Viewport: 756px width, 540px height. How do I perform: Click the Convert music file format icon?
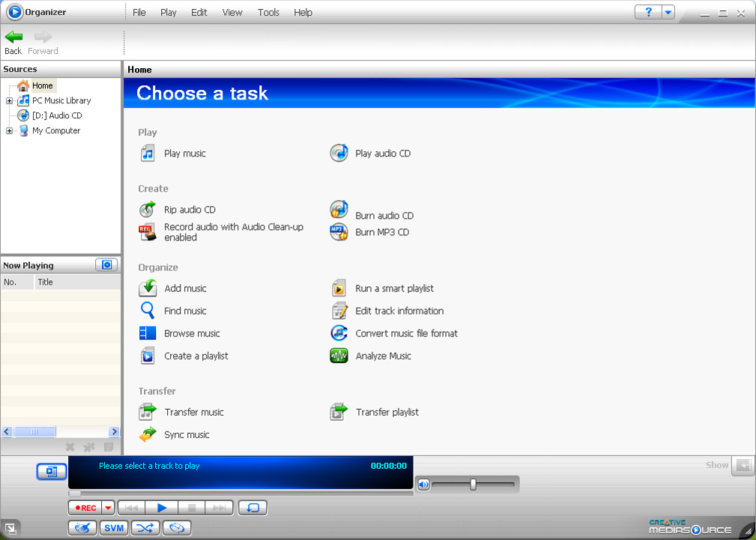click(x=339, y=333)
